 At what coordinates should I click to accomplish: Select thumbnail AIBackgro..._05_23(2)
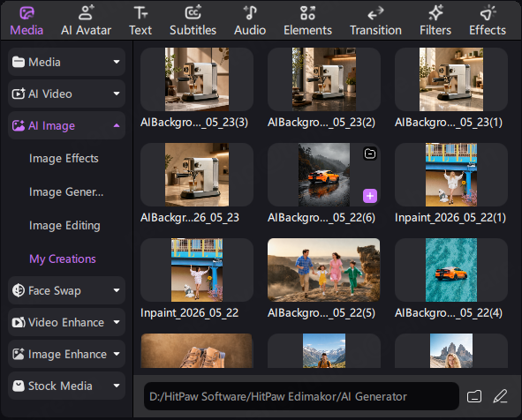[324, 79]
